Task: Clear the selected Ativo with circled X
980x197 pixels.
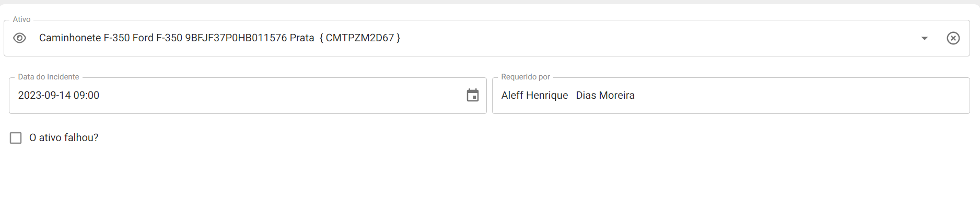Action: (953, 38)
